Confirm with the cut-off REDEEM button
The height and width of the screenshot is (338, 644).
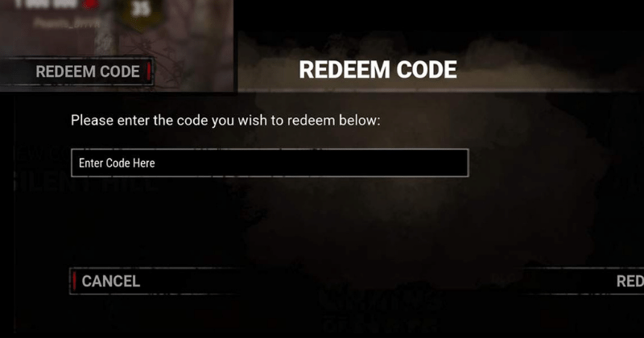630,281
